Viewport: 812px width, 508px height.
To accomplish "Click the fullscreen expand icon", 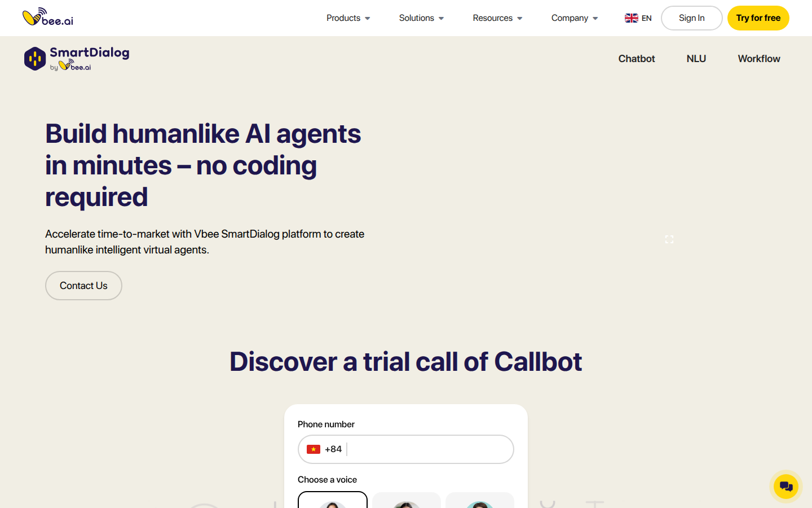I will pos(669,239).
